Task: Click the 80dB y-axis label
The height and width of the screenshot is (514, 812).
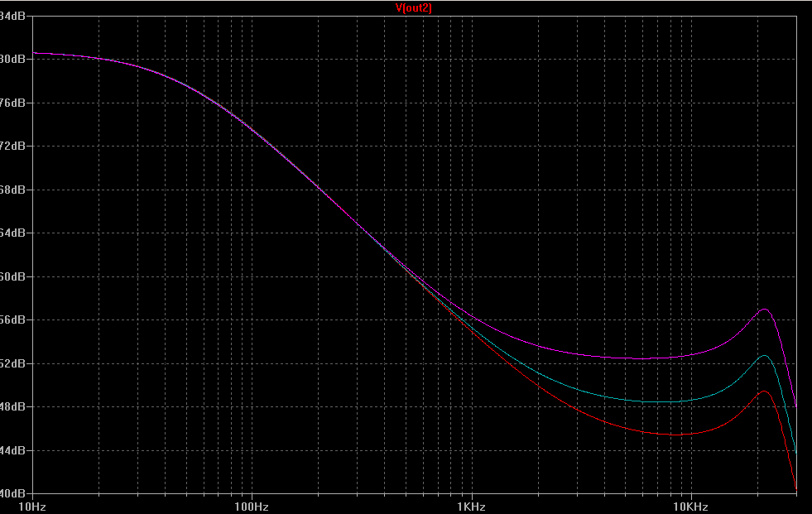Action: tap(16, 59)
